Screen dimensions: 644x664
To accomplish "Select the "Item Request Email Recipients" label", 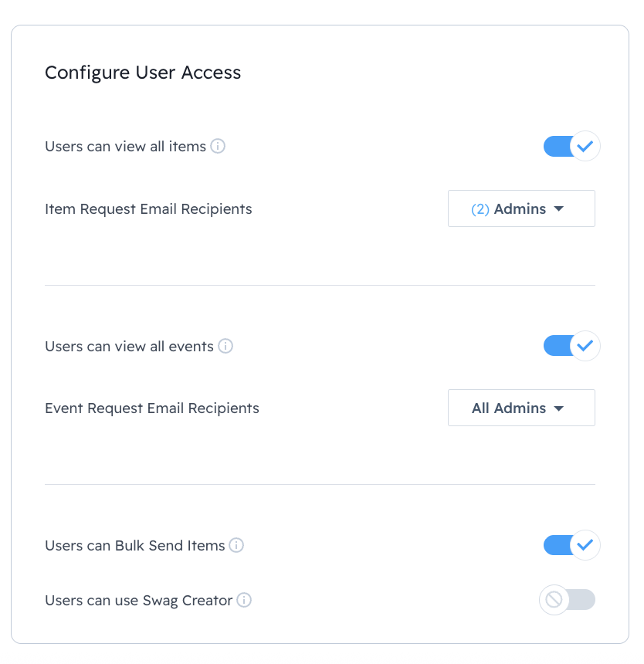I will pos(148,208).
